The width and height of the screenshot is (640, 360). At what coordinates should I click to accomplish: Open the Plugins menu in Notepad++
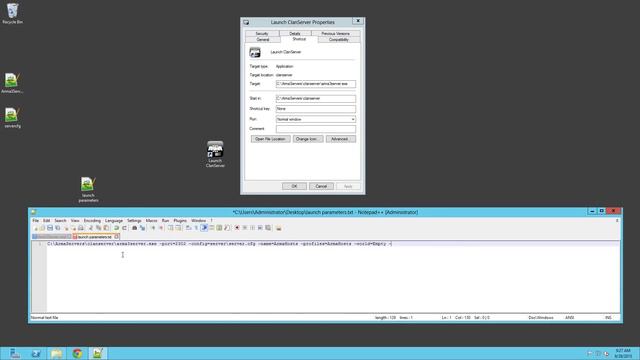(x=180, y=220)
